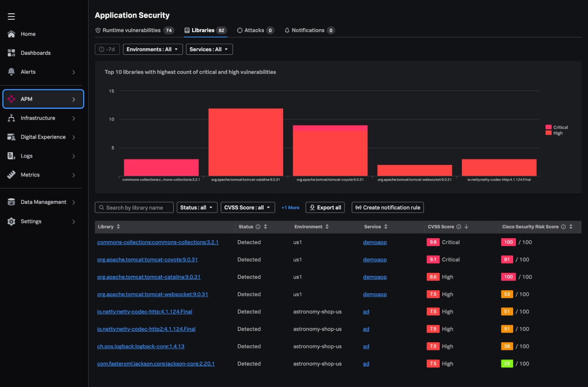Open tomcat-coyote:9.0.31 library link
The height and width of the screenshot is (387, 588).
point(147,260)
